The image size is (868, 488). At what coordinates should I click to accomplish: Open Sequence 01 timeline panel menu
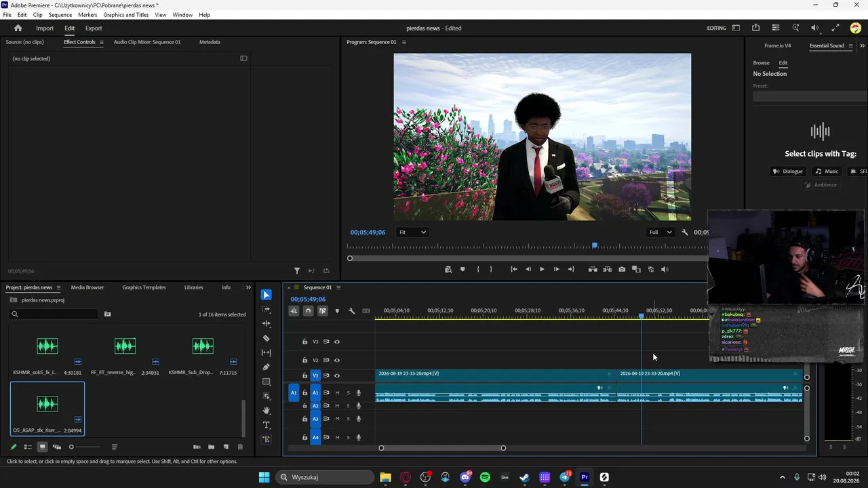click(338, 287)
